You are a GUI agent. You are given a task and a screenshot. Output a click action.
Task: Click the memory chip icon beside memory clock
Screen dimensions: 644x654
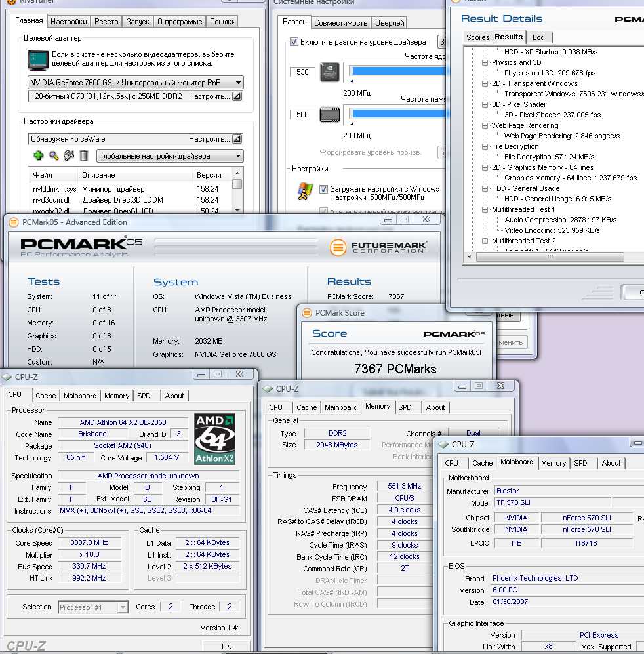[329, 115]
